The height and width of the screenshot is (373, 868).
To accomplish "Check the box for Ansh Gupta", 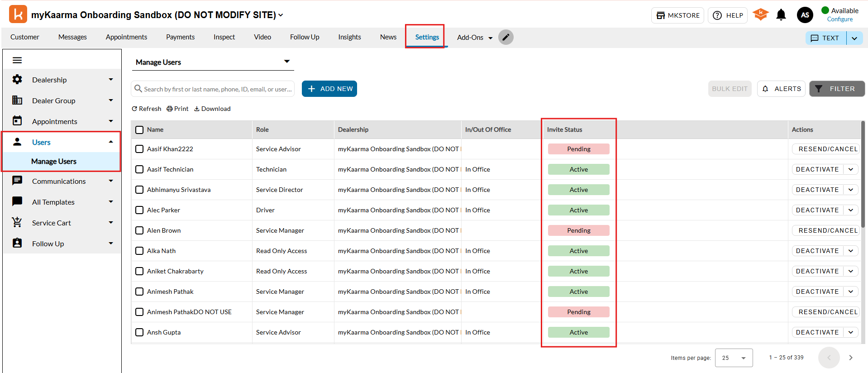I will (139, 332).
